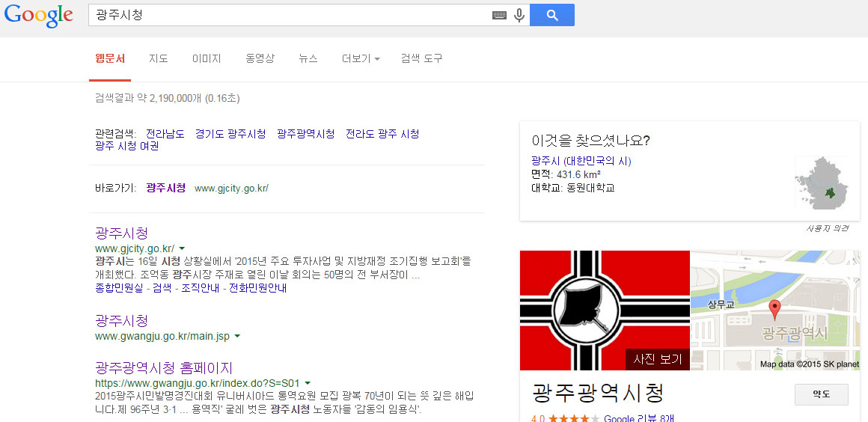Expand the 더보기 dropdown menu

361,58
